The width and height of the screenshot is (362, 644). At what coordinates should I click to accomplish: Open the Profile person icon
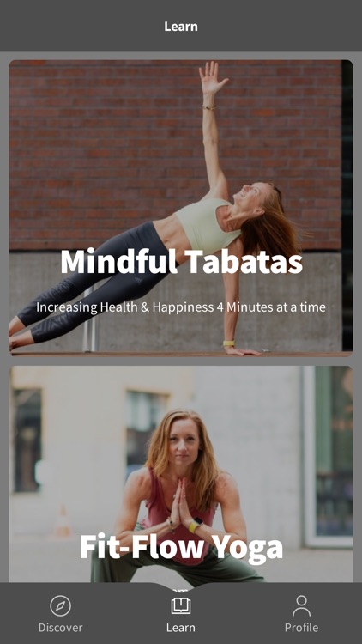click(302, 606)
